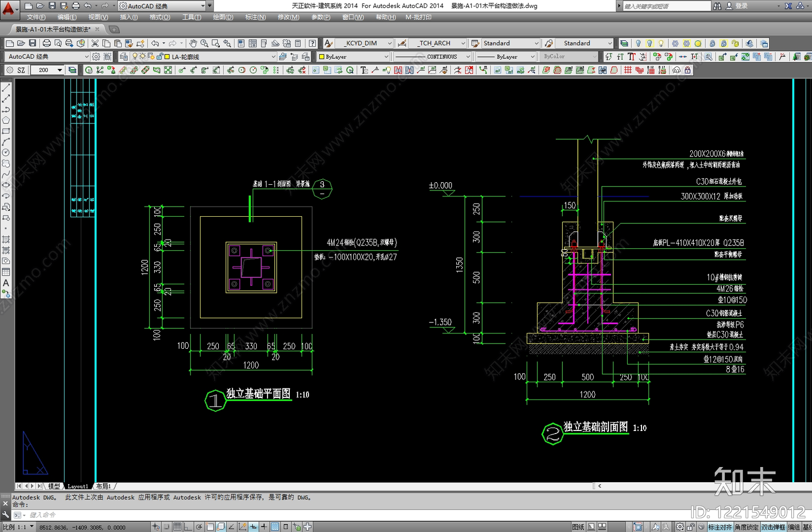Select the Line draw tool in left toolbar
This screenshot has height=532, width=812.
coord(6,87)
